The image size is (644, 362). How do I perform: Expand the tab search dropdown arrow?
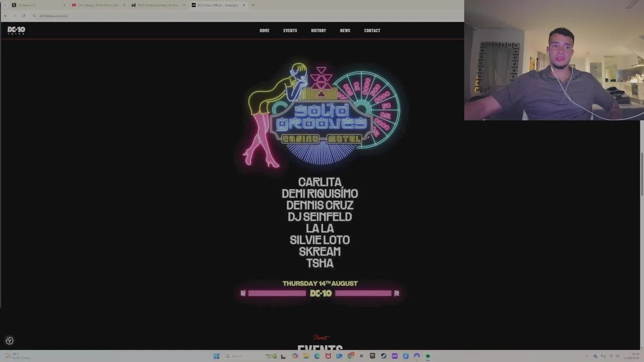click(x=5, y=5)
